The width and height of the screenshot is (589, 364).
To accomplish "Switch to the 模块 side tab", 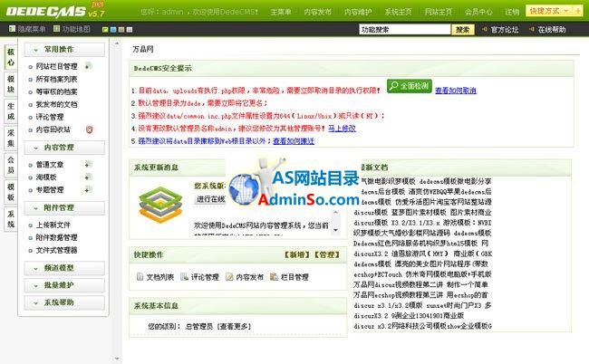I will [11, 84].
